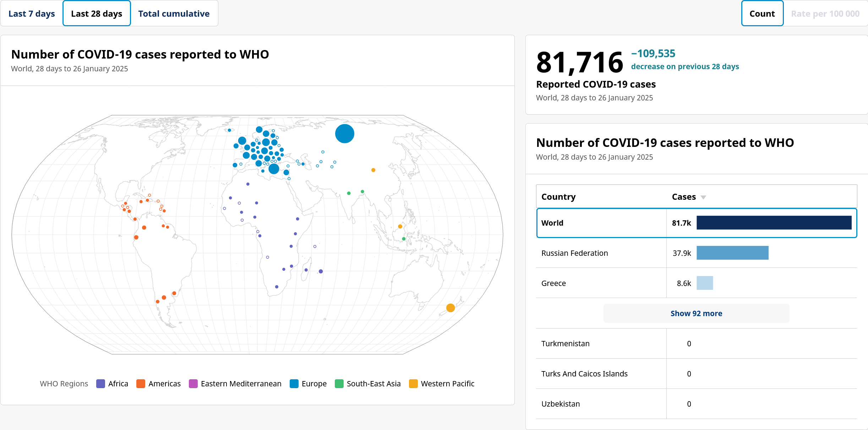Toggle Africa region legend swatch
This screenshot has width=868, height=430.
[x=100, y=384]
